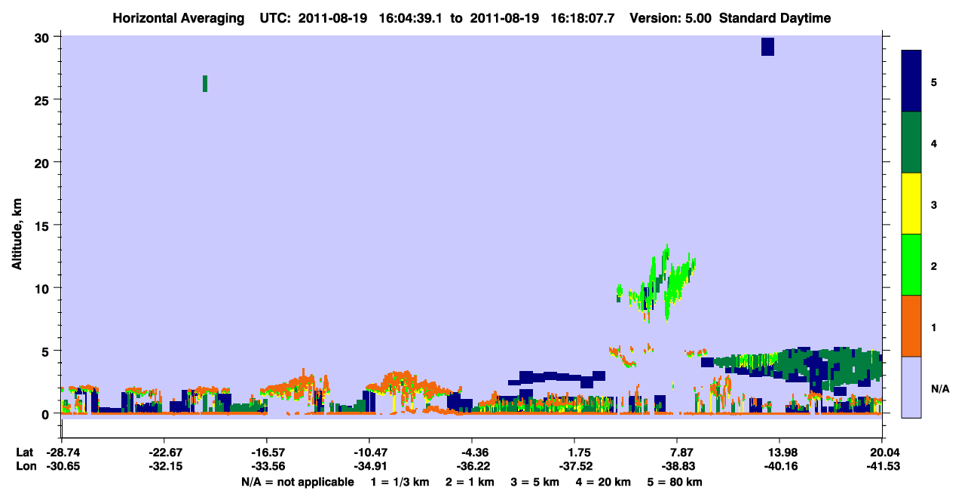Click the y-axis tick label 15

pyautogui.click(x=43, y=225)
